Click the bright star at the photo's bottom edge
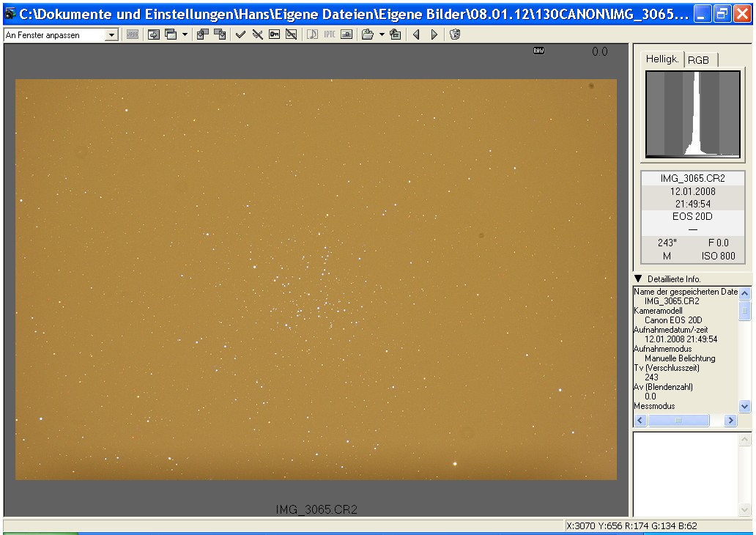Viewport: 756px width, 535px height. coord(456,463)
